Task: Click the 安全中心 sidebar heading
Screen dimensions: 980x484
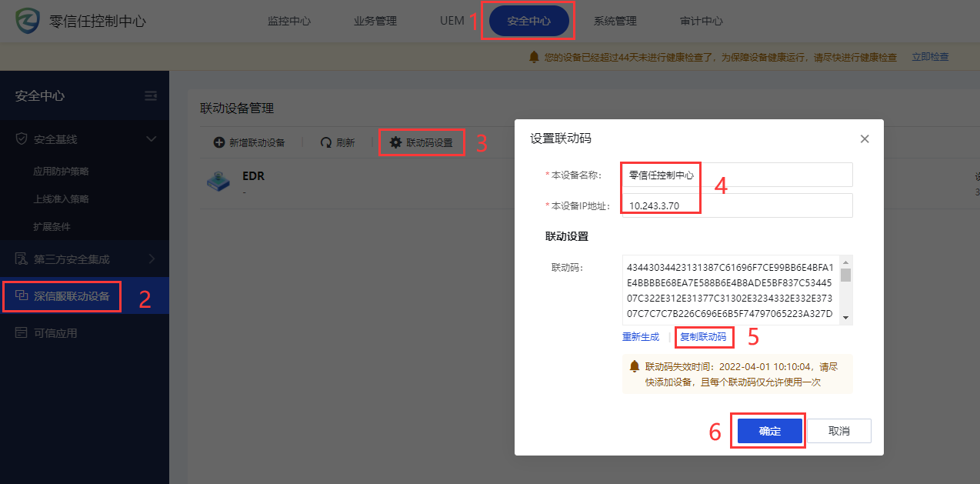Action: click(40, 96)
